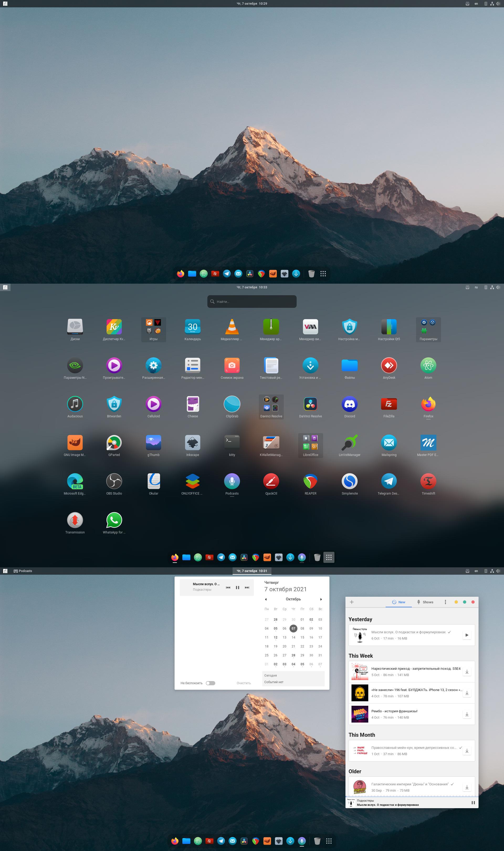The image size is (504, 851).
Task: Download the "Рембо - история франшизы!" episode
Action: pyautogui.click(x=467, y=714)
